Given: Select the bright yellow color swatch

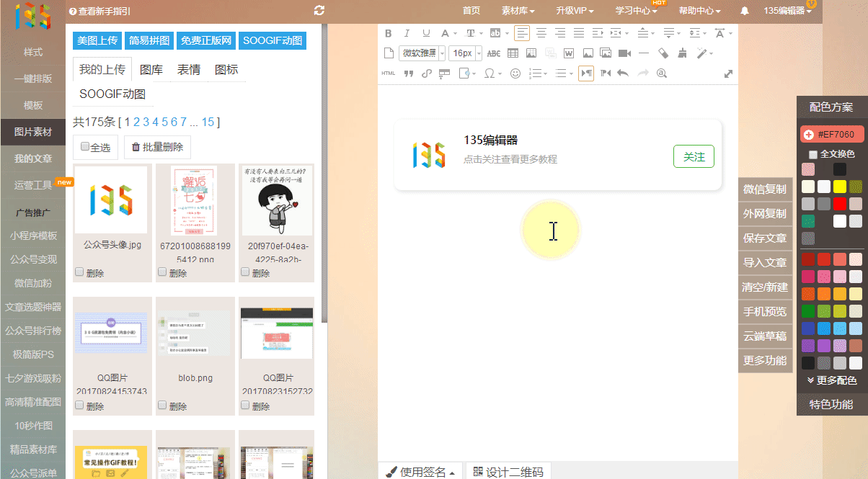Looking at the screenshot, I should 839,187.
